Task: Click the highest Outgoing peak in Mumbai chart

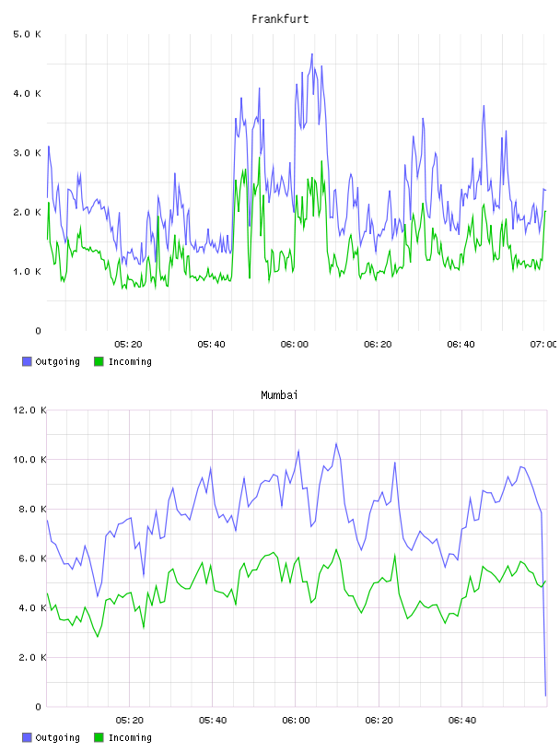Action: coord(336,443)
